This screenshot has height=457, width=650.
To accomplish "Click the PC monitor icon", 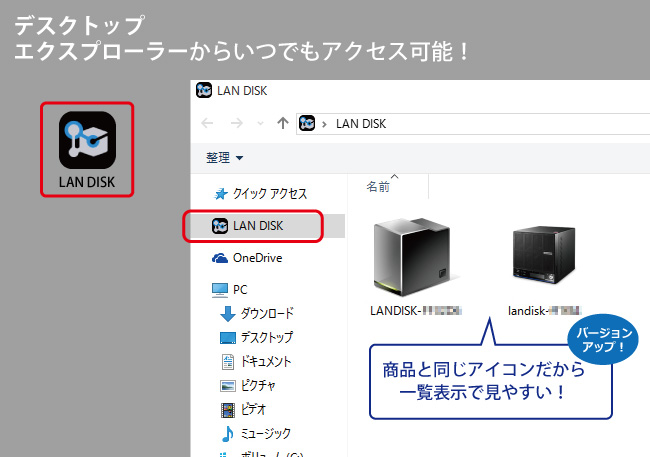I will tap(220, 290).
